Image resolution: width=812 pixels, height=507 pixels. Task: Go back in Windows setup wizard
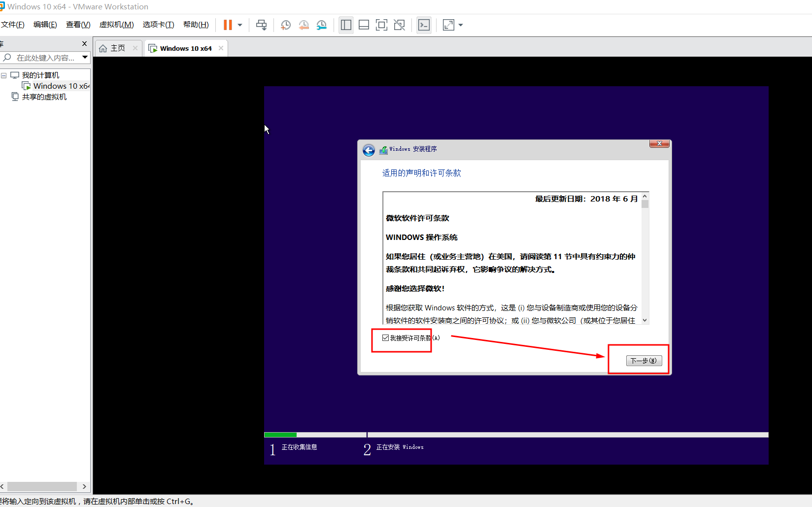point(369,150)
